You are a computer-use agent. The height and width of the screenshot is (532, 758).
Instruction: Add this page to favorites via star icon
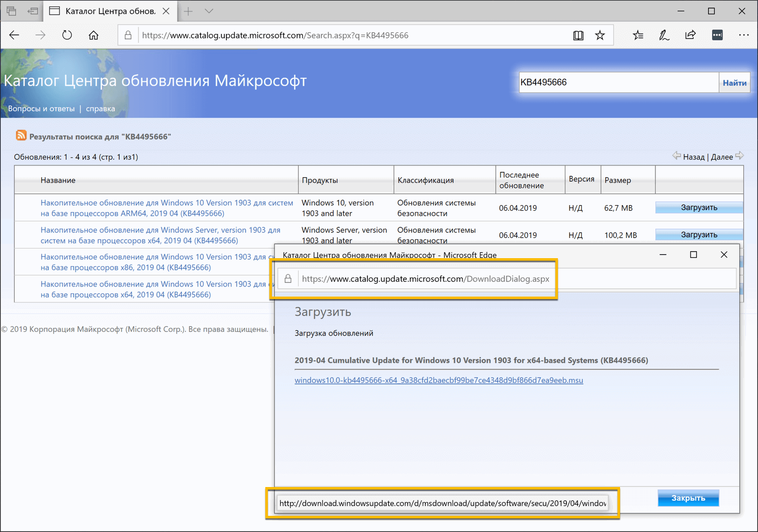[x=600, y=35]
